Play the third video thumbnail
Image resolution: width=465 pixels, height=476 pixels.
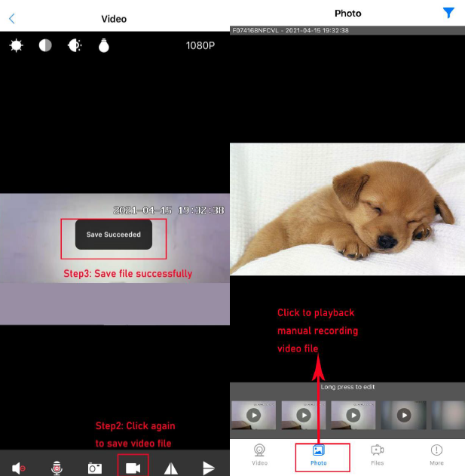click(353, 415)
